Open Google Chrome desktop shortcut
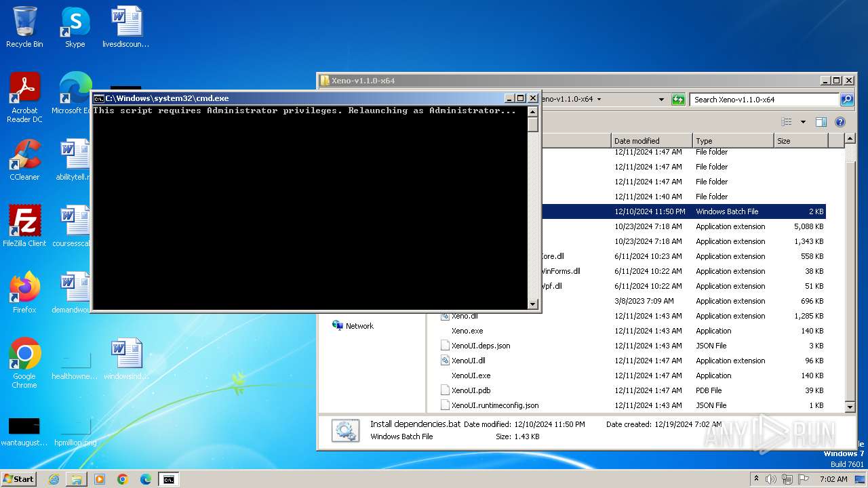Image resolution: width=868 pixels, height=488 pixels. pos(24,363)
